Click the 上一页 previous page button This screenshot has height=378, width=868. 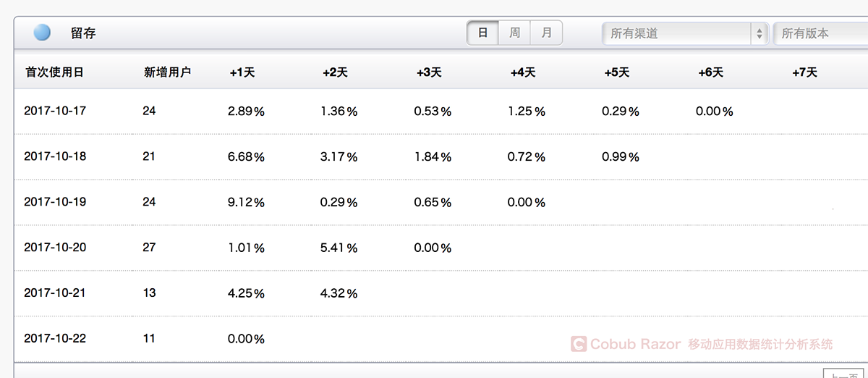[x=845, y=374]
